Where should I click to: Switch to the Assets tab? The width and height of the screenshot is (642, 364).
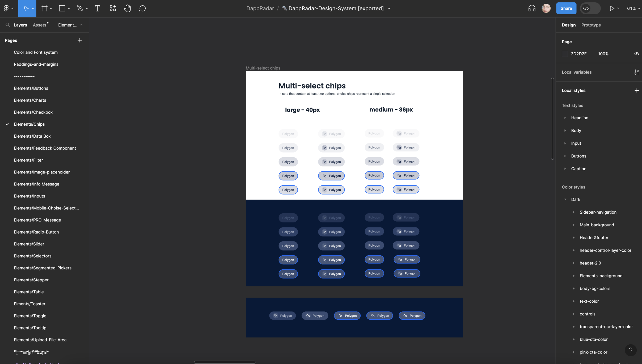(x=40, y=25)
